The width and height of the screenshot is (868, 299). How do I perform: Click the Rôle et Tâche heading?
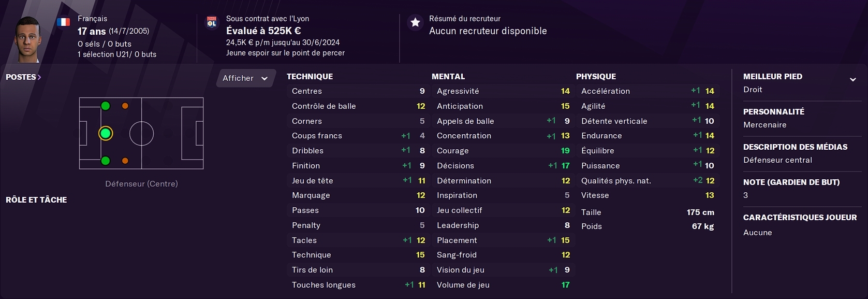tap(36, 200)
